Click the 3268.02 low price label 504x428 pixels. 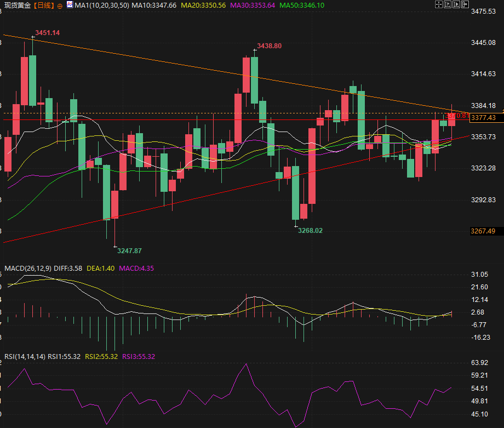click(x=310, y=231)
